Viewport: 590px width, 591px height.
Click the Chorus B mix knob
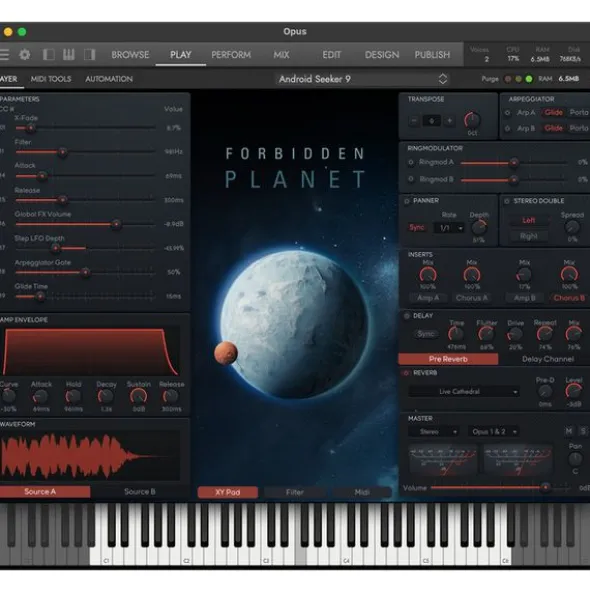coord(569,275)
